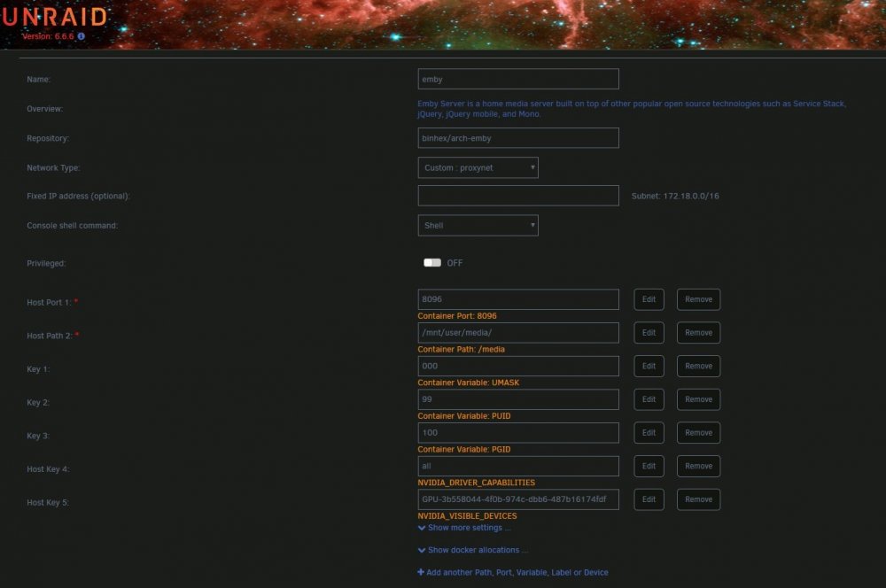Image resolution: width=886 pixels, height=588 pixels.
Task: Click the UMASK value field
Action: (518, 366)
